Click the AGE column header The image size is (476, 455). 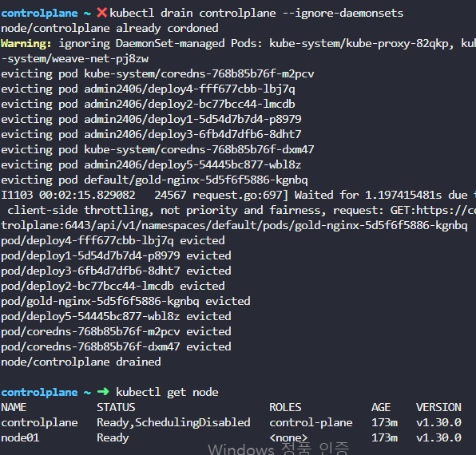pyautogui.click(x=381, y=407)
